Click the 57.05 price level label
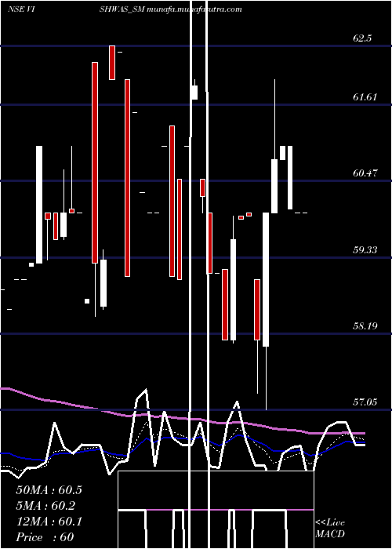 click(x=365, y=402)
